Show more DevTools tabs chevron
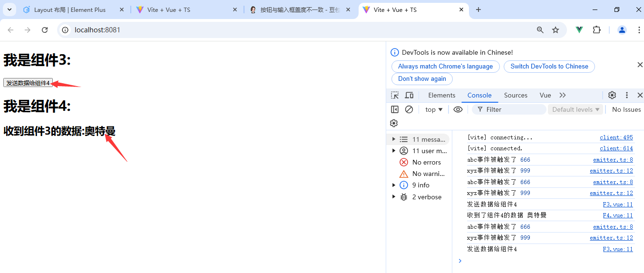Image resolution: width=644 pixels, height=273 pixels. point(563,95)
